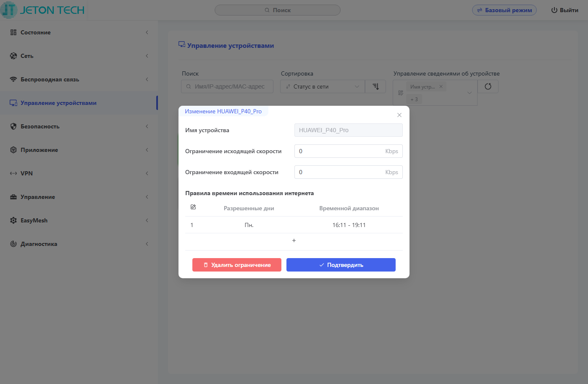Click the plus icon to add time rule

tap(294, 241)
